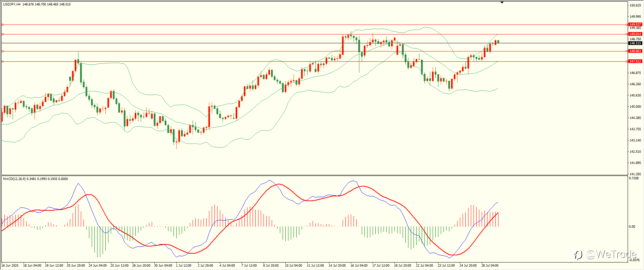Click the 1 Jul 12:00 time axis label
This screenshot has width=644, height=270.
184,265
